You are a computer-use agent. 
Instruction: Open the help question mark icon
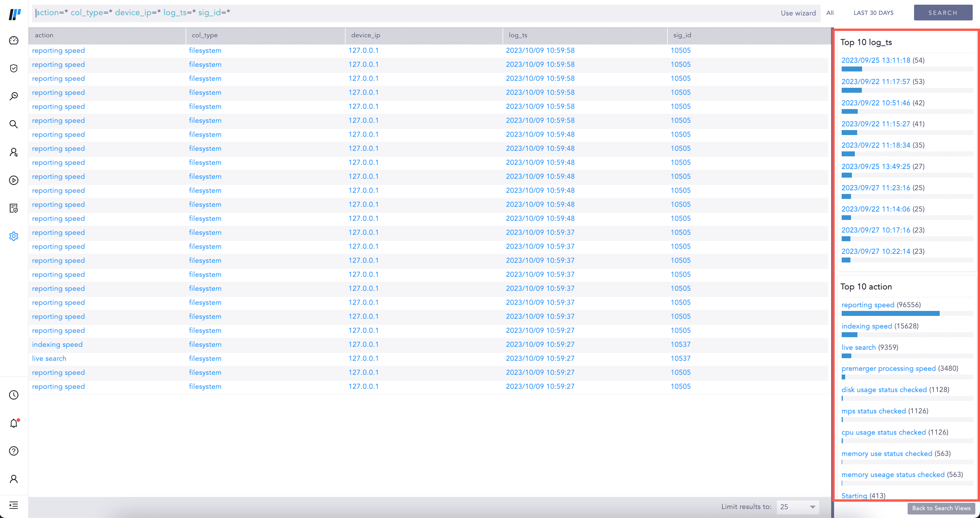click(14, 451)
